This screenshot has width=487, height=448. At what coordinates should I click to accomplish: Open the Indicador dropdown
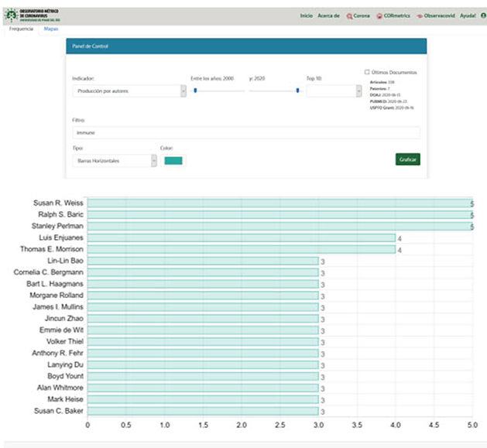tap(129, 91)
